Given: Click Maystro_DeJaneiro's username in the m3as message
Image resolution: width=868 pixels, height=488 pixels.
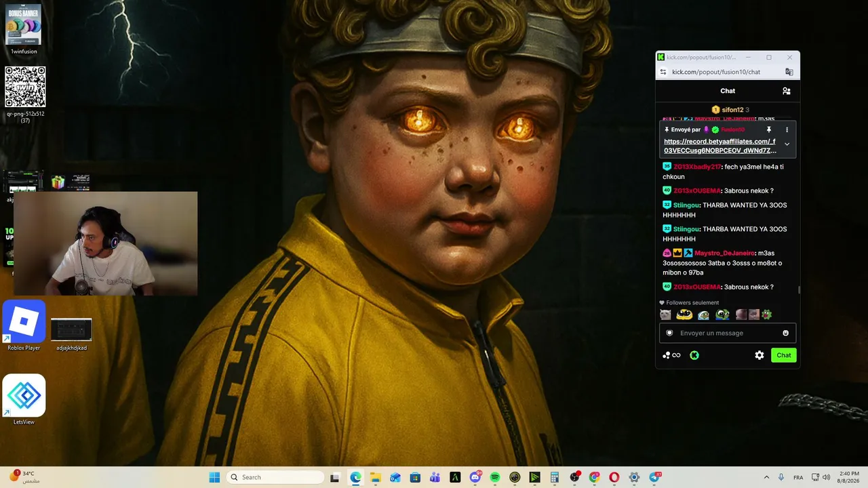Looking at the screenshot, I should 725,253.
